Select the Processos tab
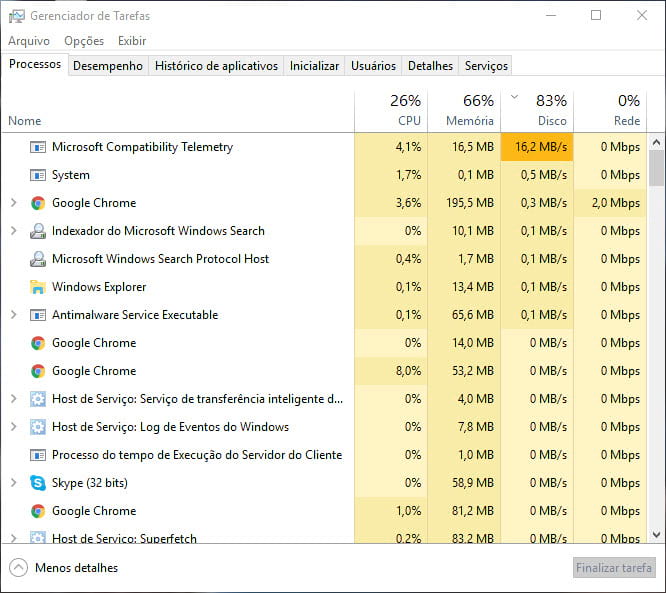The width and height of the screenshot is (666, 593). [x=35, y=64]
